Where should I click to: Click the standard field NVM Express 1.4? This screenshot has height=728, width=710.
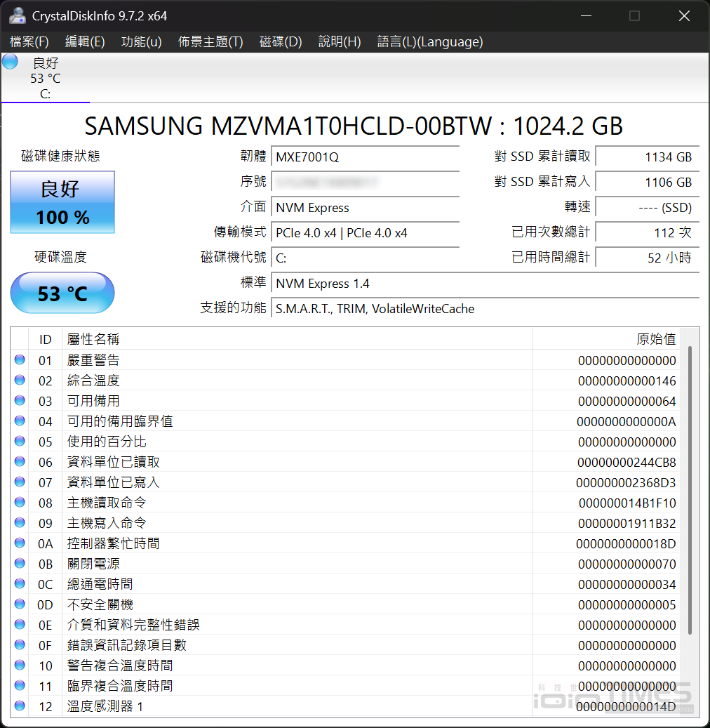click(x=485, y=283)
